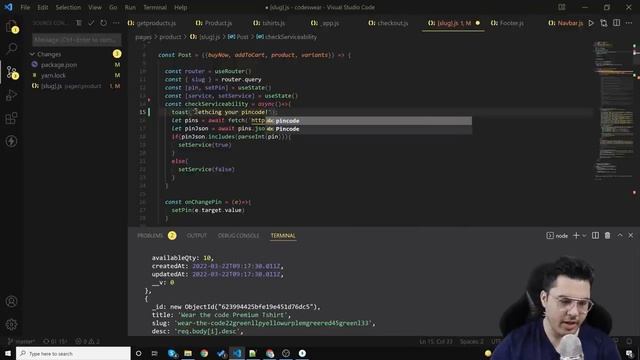640x360 pixels.
Task: Split the terminal panel
Action: [x=596, y=236]
